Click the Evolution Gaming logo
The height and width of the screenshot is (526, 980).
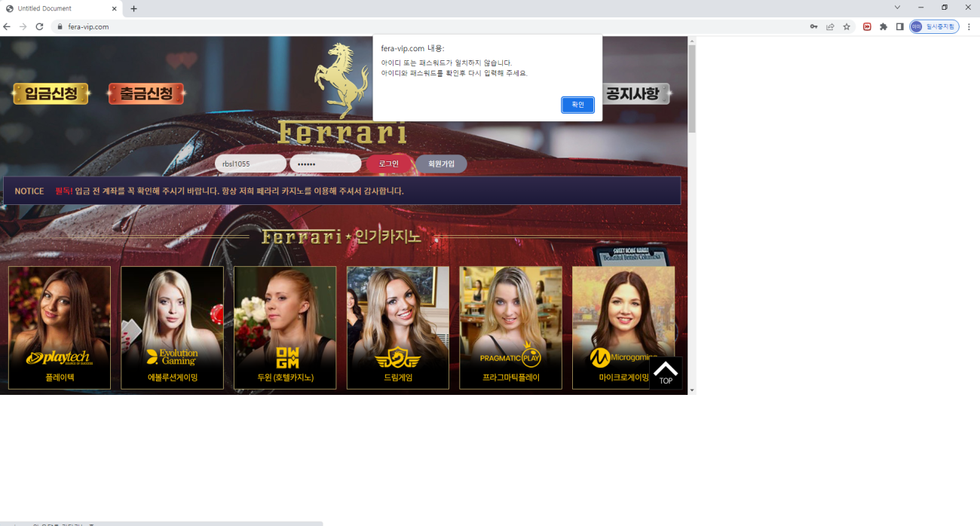(x=172, y=356)
